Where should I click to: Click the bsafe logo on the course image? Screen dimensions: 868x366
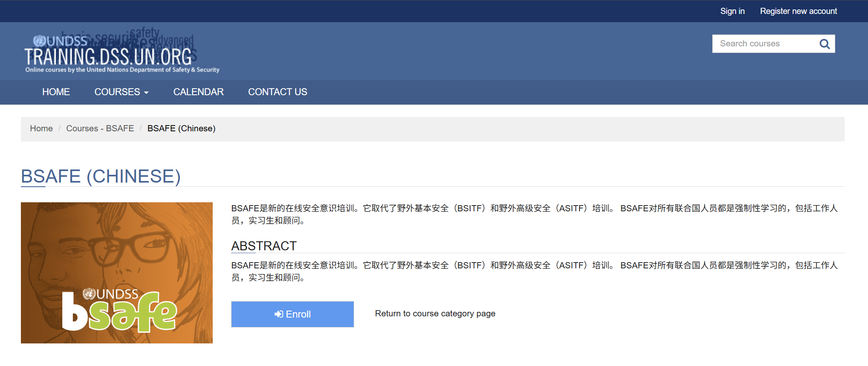[119, 311]
